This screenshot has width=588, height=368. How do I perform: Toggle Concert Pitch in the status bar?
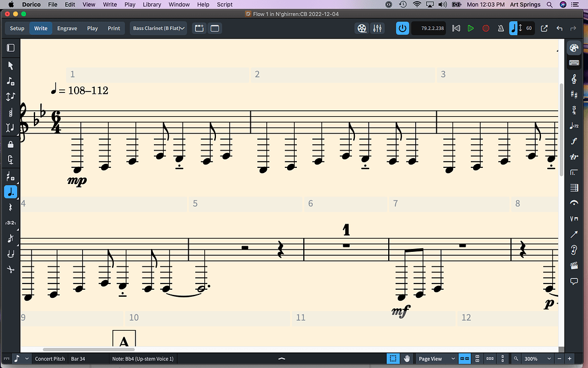[x=49, y=358]
